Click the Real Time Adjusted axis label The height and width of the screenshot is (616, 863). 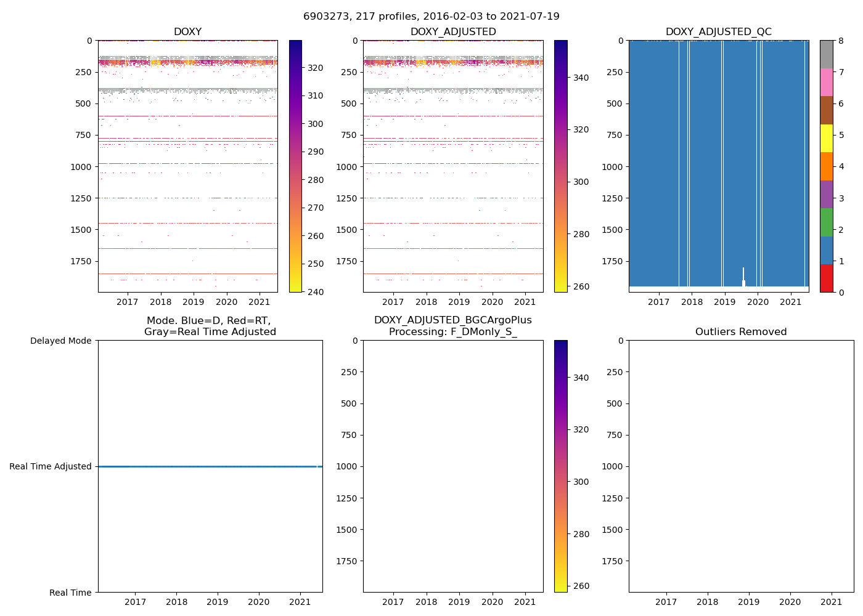click(51, 466)
